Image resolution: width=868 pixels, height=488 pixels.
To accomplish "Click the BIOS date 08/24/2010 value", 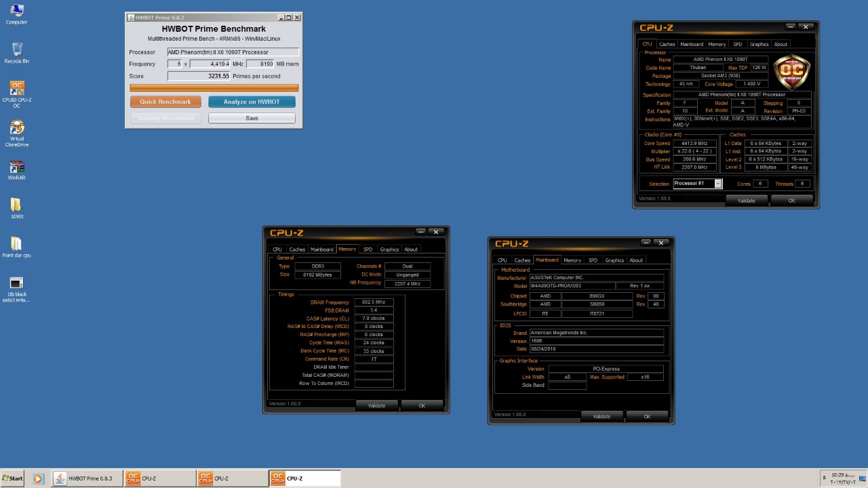I will [x=597, y=349].
